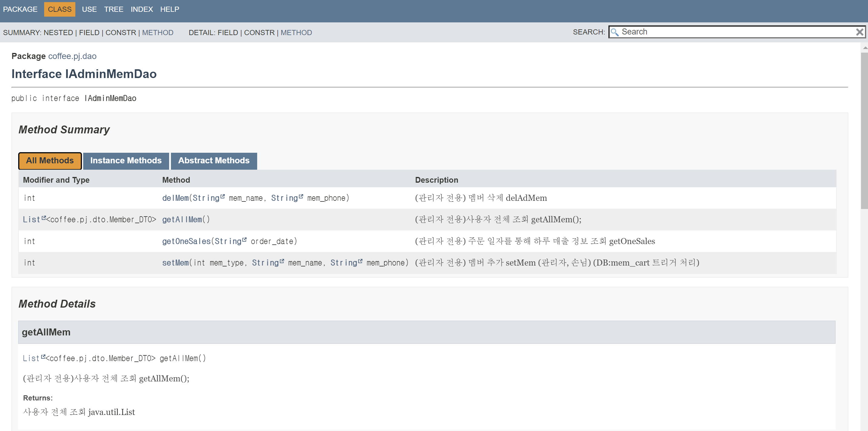Click the 'Method Summary' heading

(64, 130)
